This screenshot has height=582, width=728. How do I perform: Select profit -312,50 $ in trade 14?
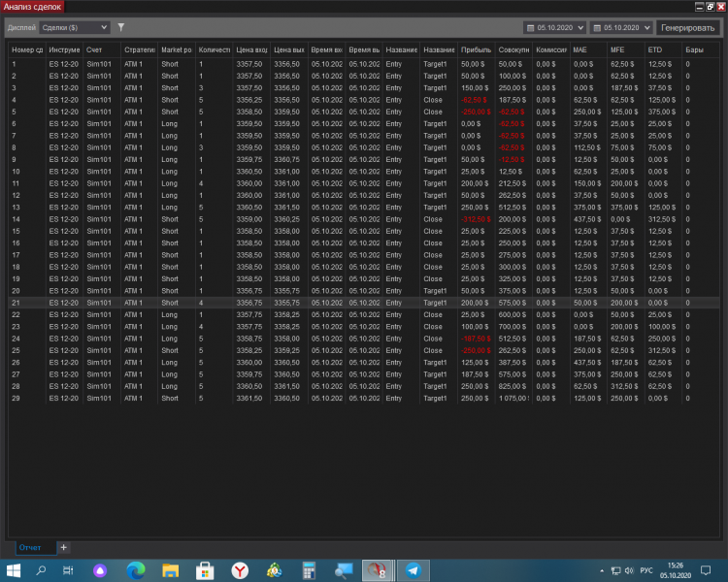pos(476,219)
